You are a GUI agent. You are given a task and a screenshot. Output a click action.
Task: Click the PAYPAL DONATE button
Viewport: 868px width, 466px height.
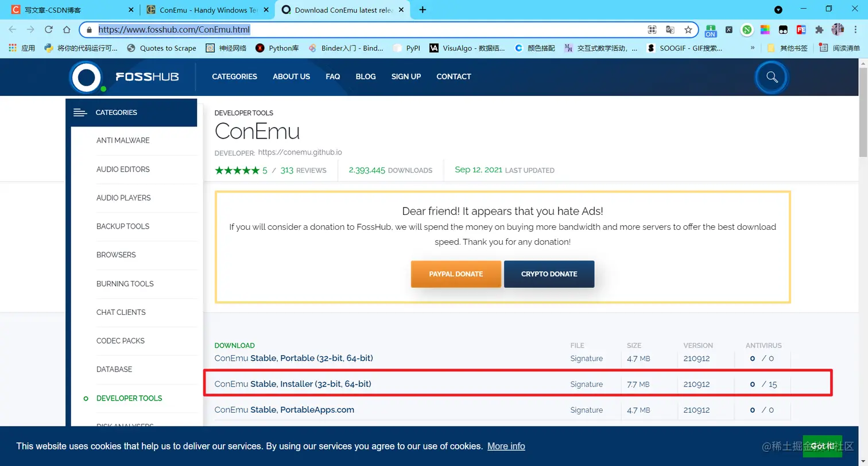coord(456,274)
